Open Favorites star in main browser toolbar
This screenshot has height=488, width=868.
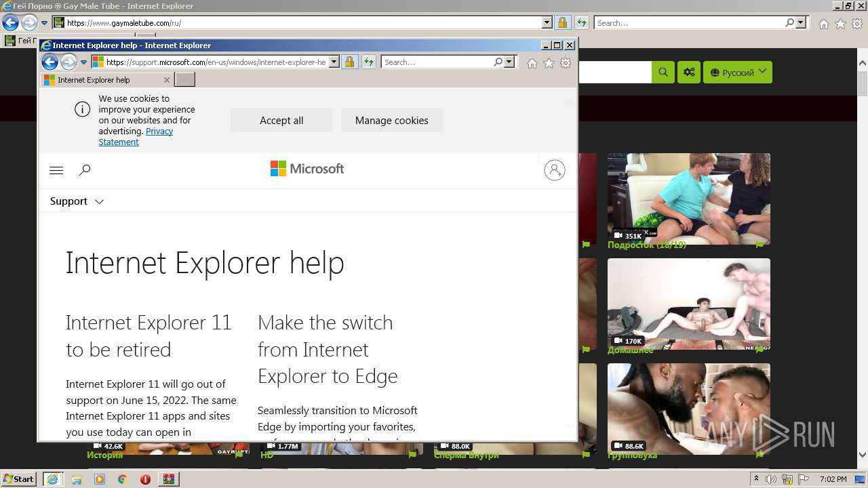click(x=840, y=24)
